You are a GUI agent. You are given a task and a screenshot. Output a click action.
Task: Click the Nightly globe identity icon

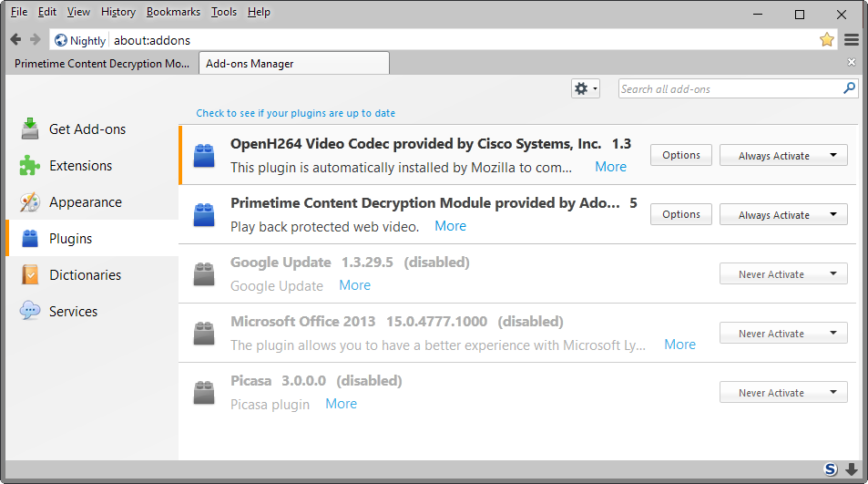[x=61, y=40]
